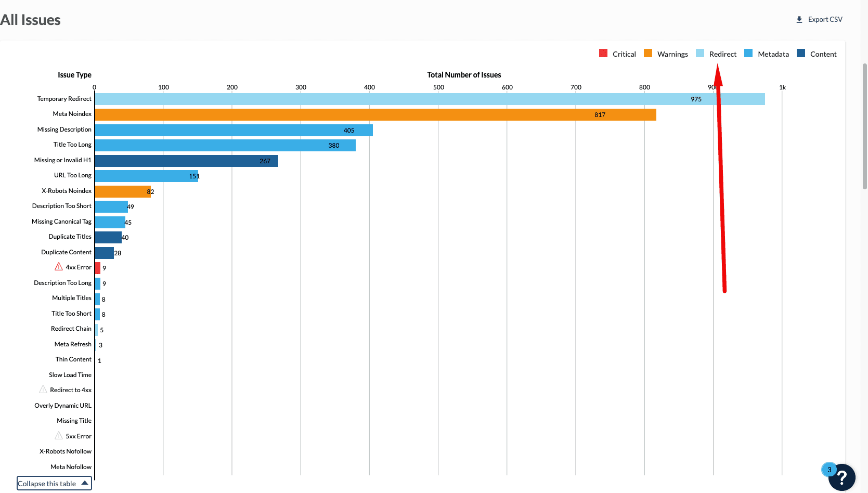Image resolution: width=868 pixels, height=493 pixels.
Task: Select the orange Meta Noindex bar
Action: click(375, 114)
